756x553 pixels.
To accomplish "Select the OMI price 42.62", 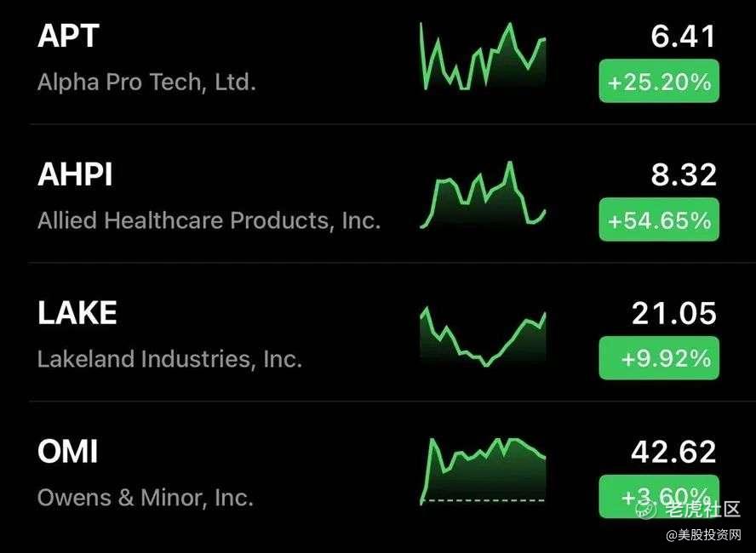I will pyautogui.click(x=673, y=451).
